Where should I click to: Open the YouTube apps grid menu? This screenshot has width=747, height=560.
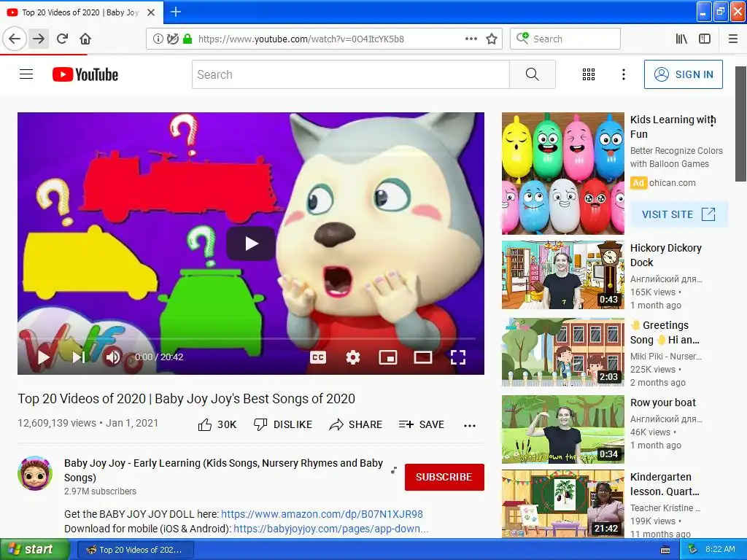589,74
